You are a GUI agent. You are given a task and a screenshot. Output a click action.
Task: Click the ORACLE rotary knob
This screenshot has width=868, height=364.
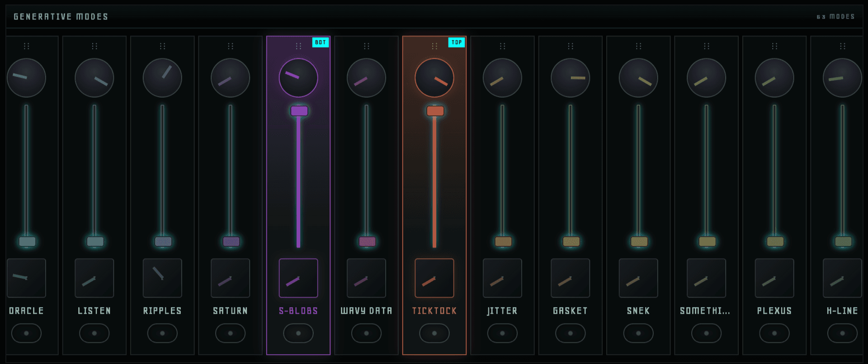[x=26, y=78]
